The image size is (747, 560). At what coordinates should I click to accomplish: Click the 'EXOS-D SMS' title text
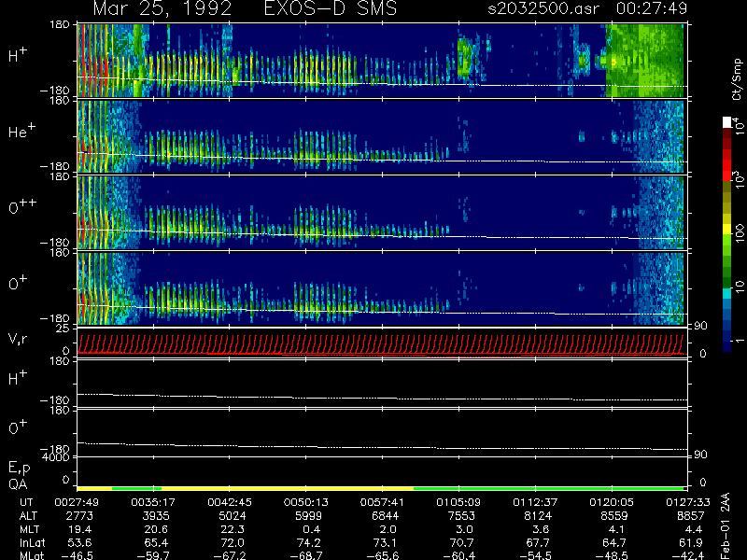pyautogui.click(x=331, y=8)
